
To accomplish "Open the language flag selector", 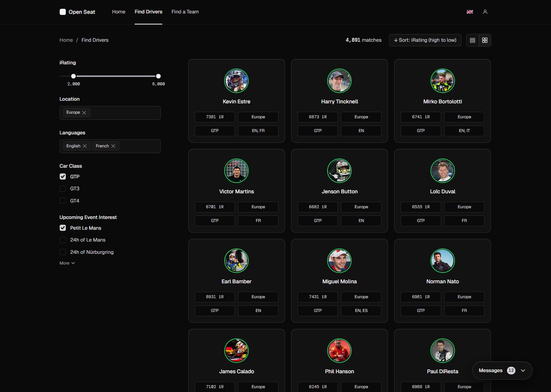I will [469, 12].
